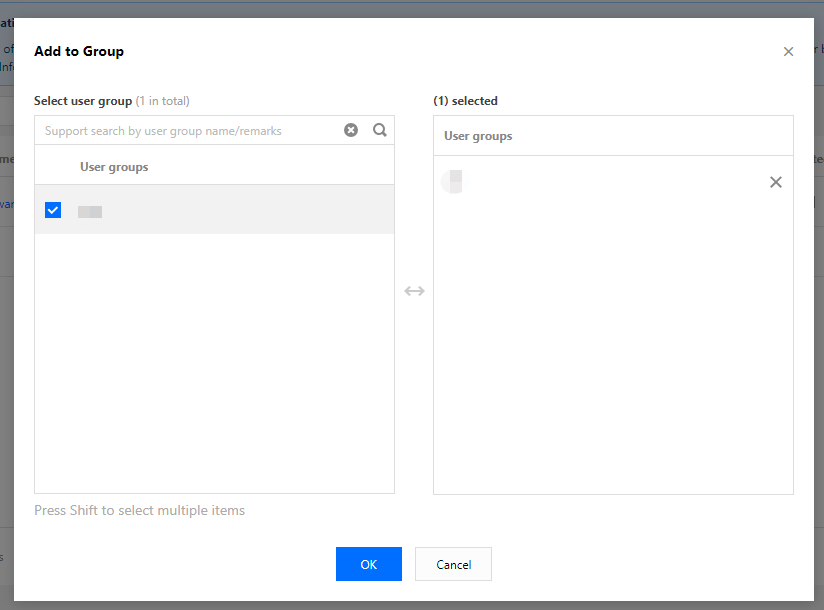Confirm with the OK button
Viewport: 824px width, 610px height.
click(368, 564)
